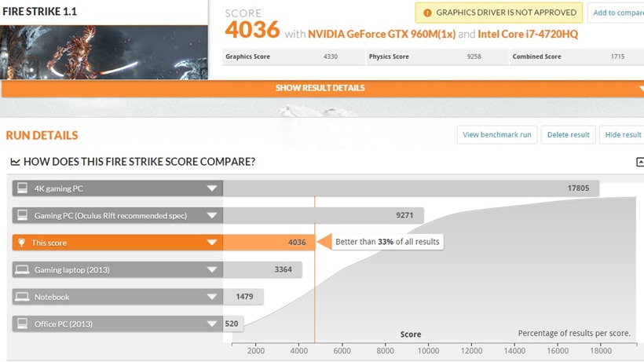Click the 17805 bar for 4K gaming PC

point(411,188)
